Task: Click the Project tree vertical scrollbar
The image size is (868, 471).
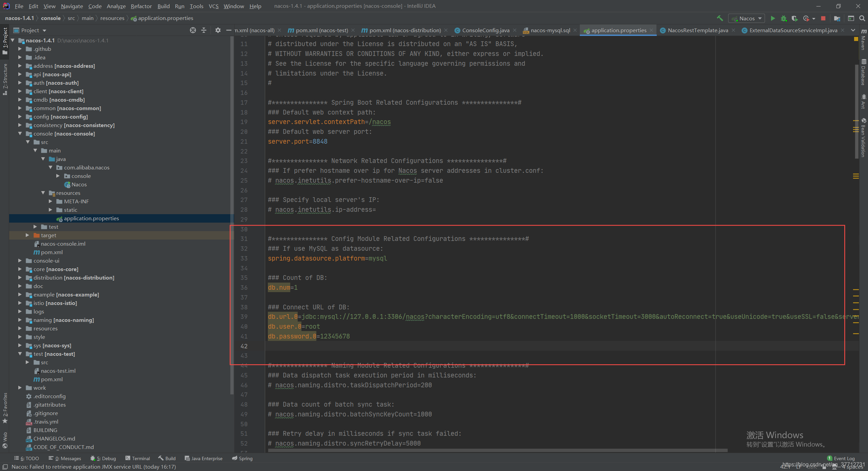Action: pos(232,215)
